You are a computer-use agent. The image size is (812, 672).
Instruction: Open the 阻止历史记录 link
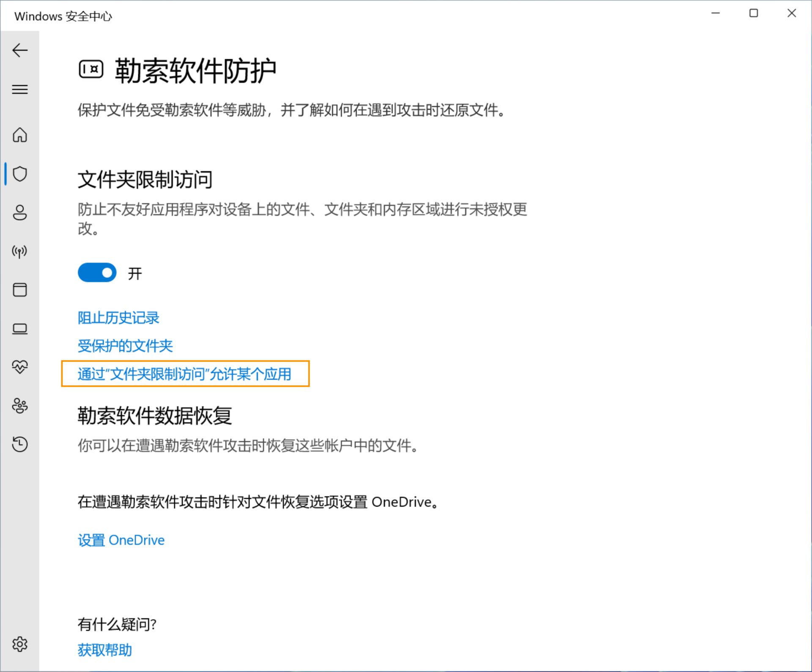point(118,318)
